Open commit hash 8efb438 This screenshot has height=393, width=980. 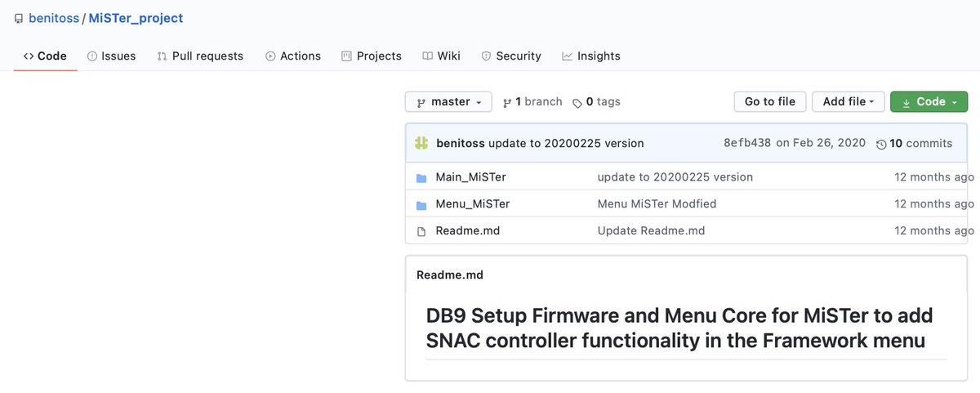pyautogui.click(x=747, y=143)
